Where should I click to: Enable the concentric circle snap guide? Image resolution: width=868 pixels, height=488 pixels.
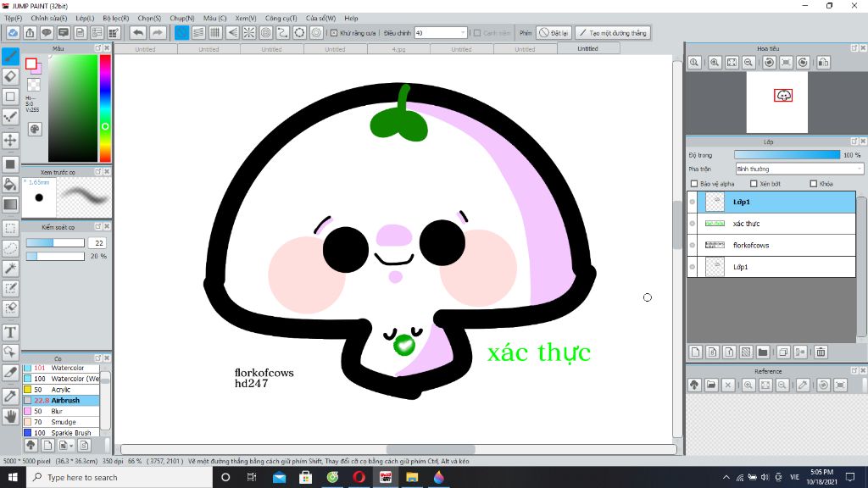[265, 33]
